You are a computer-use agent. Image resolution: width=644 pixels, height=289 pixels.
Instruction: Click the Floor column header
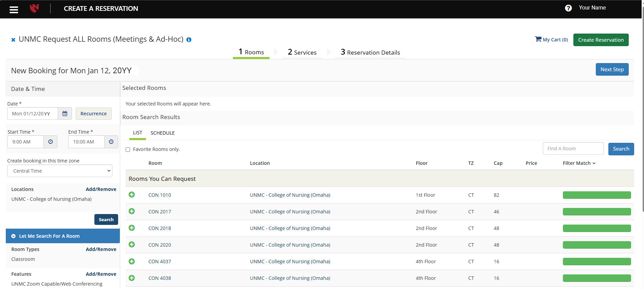pos(422,163)
